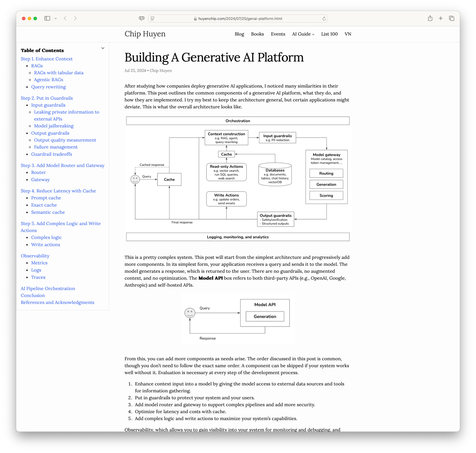
Task: Collapse the Table of Contents panel
Action: coord(103,48)
